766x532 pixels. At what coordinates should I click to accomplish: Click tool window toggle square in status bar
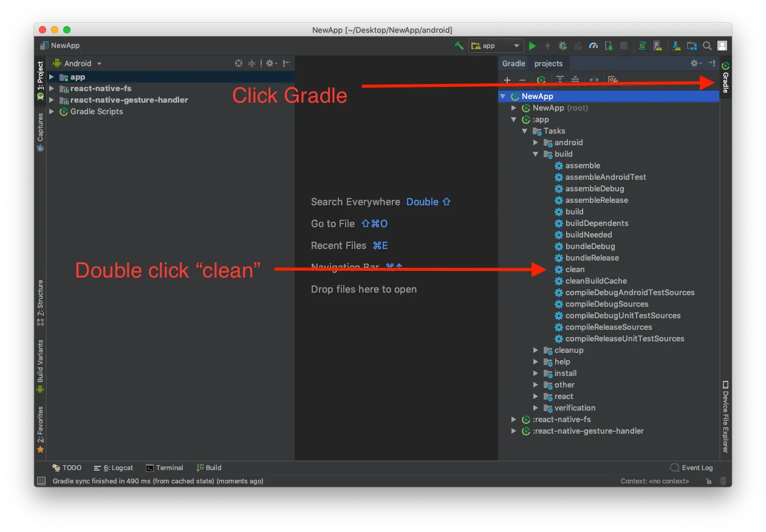[x=41, y=481]
